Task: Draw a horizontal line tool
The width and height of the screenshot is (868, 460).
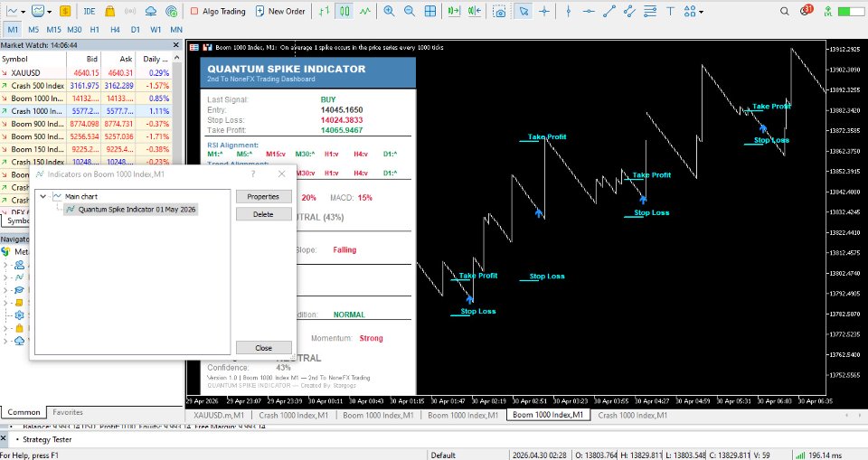Action: [x=589, y=11]
